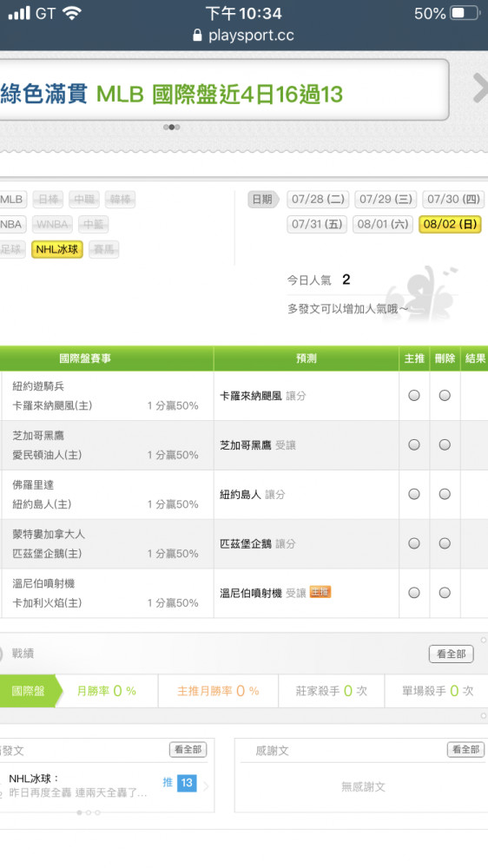This screenshot has height=868, width=488.
Task: Open 看全部 for the 感謝文 panel
Action: [x=465, y=750]
